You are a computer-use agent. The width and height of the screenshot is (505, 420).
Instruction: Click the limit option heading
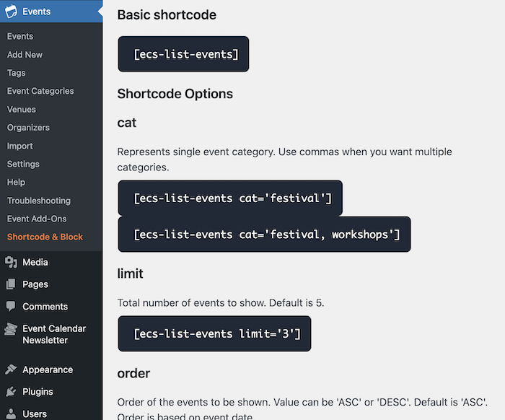coord(130,274)
